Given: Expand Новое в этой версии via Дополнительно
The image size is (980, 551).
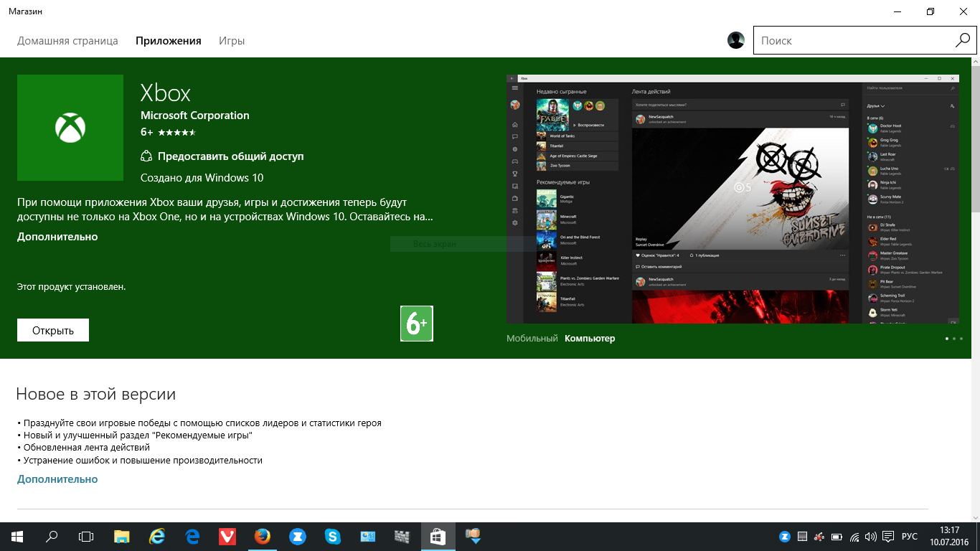Looking at the screenshot, I should coord(57,479).
